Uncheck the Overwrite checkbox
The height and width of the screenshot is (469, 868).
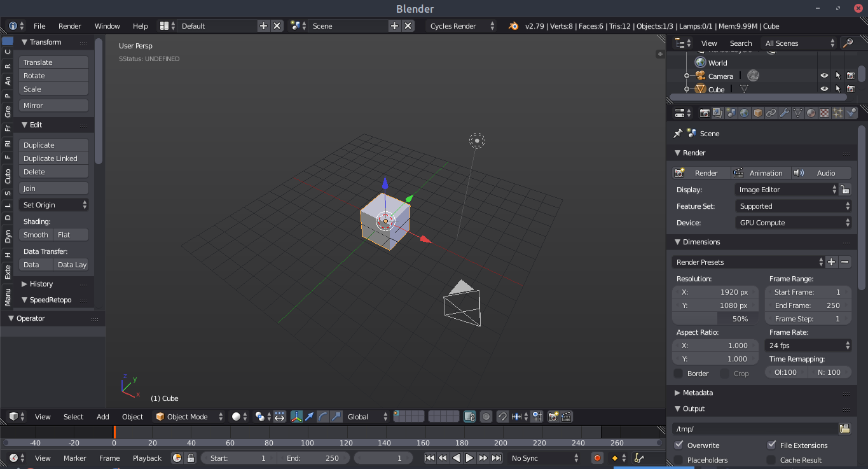(x=679, y=445)
